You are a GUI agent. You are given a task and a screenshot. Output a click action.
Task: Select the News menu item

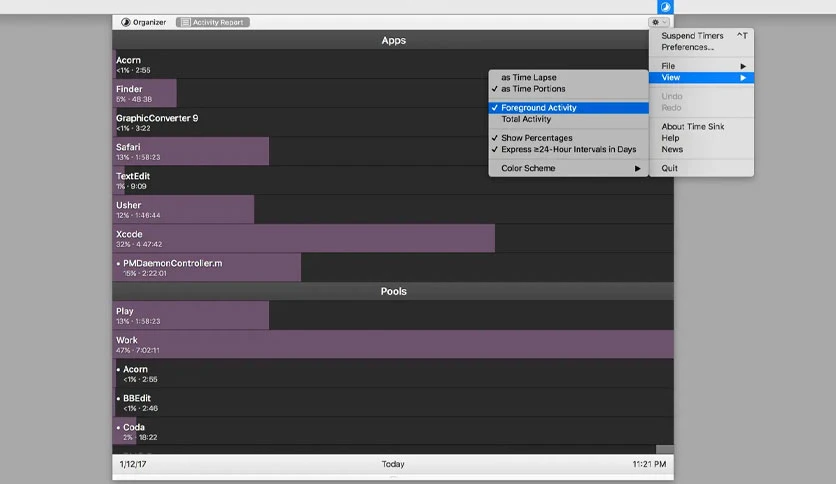coord(701,149)
